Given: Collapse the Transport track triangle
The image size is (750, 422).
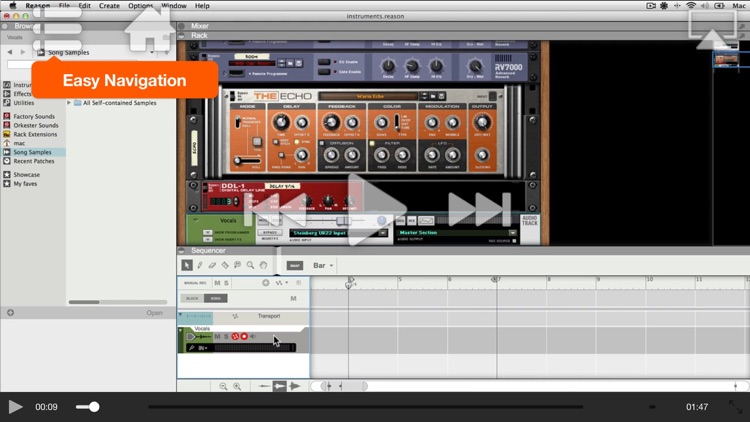Looking at the screenshot, I should [x=180, y=314].
